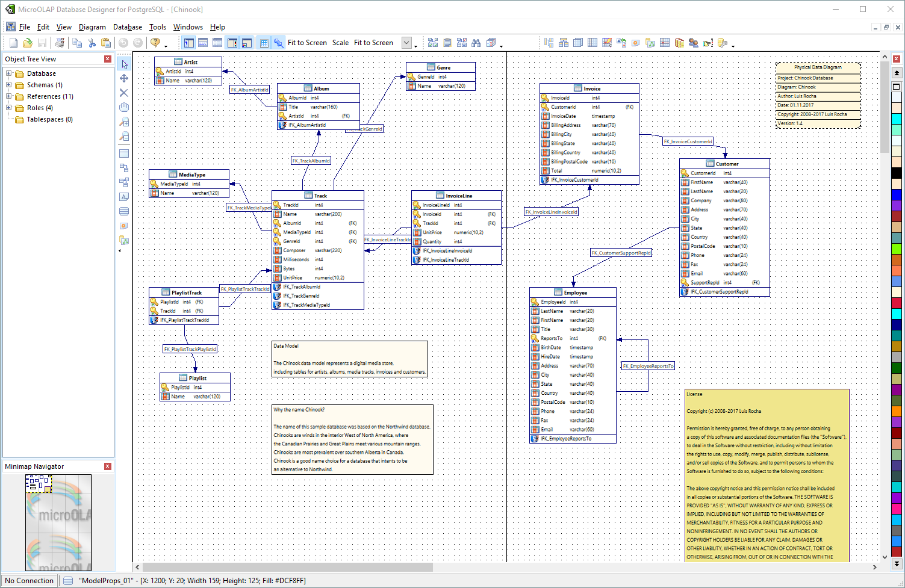
Task: Open the scale dropdown combo box
Action: point(406,43)
